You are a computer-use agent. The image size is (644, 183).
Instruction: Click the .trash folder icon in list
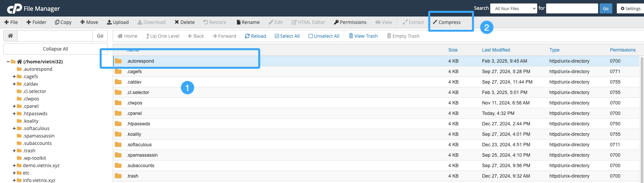(x=118, y=176)
